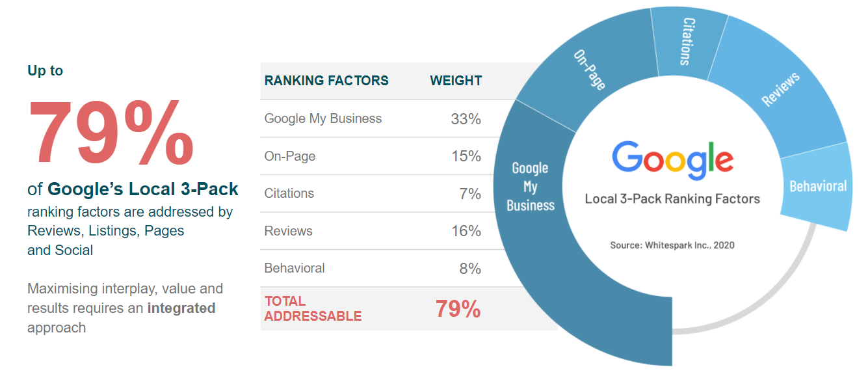Select the Behavioral chart segment
Viewport: 868px width, 391px height.
tap(818, 187)
